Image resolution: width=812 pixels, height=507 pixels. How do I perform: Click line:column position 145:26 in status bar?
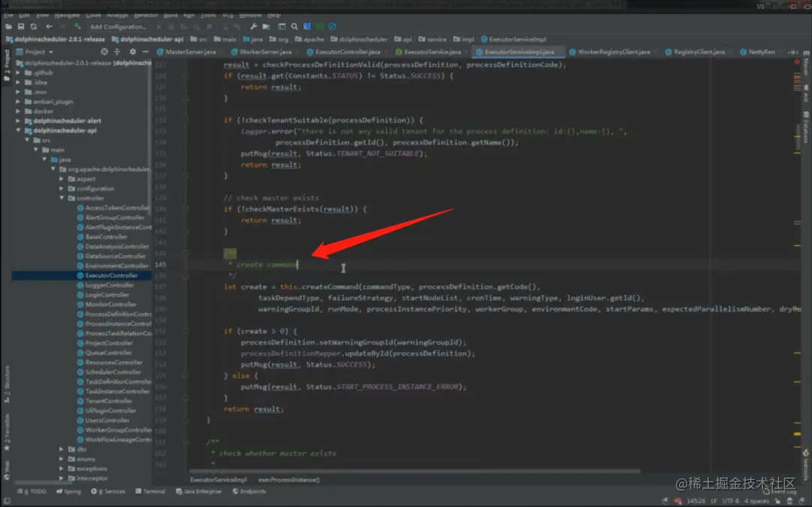[696, 501]
